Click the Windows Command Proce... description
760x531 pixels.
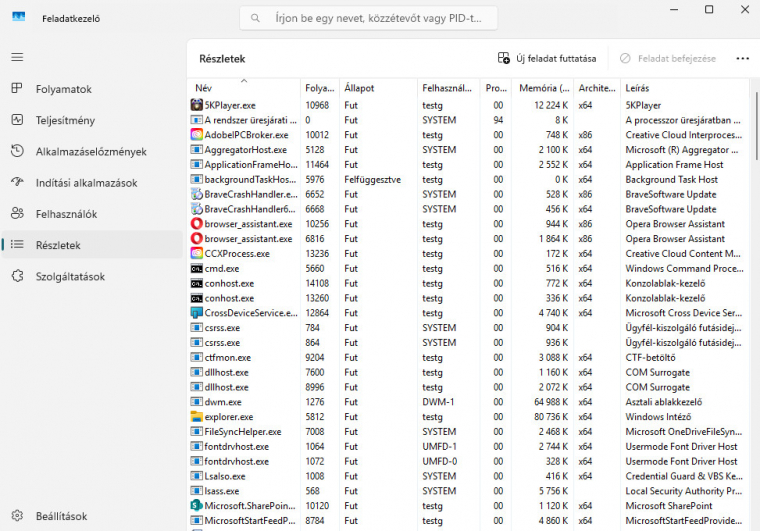pyautogui.click(x=684, y=268)
